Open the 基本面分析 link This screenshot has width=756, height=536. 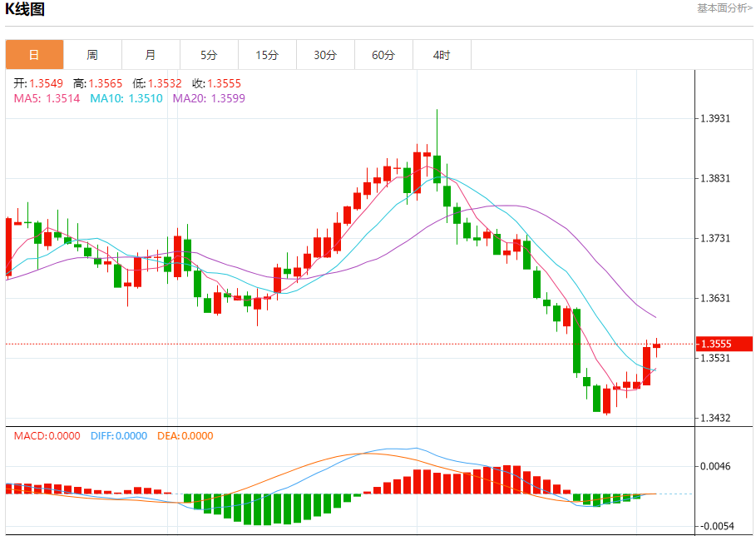(725, 8)
